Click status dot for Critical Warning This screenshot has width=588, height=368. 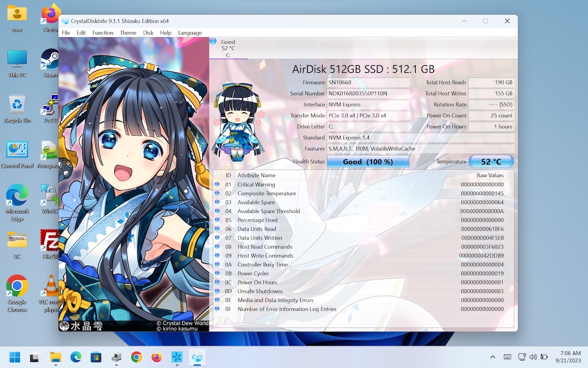(x=217, y=184)
